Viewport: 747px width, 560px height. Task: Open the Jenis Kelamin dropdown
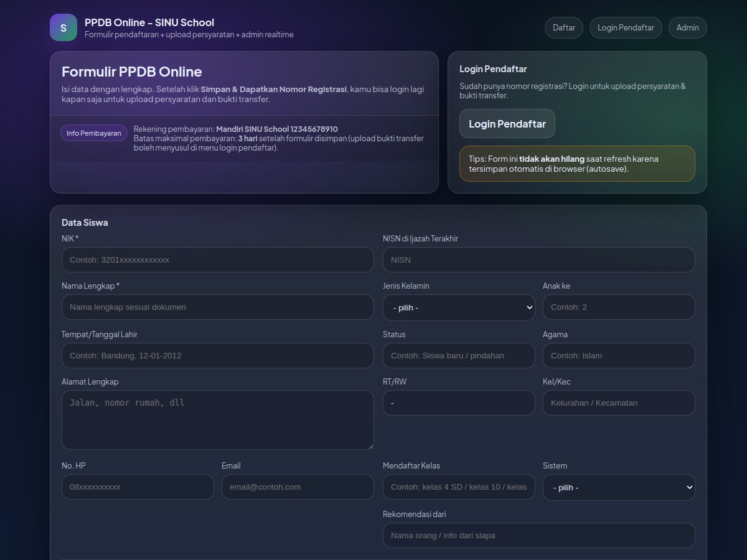(459, 308)
